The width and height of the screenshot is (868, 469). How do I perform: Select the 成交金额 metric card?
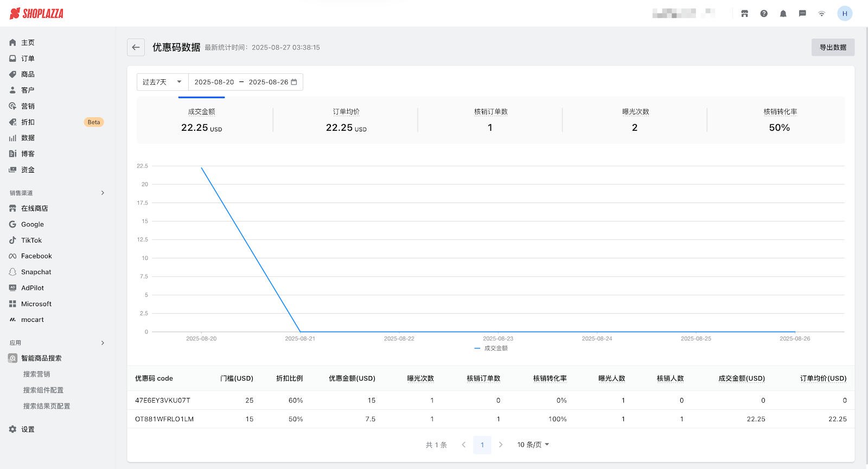click(x=202, y=120)
